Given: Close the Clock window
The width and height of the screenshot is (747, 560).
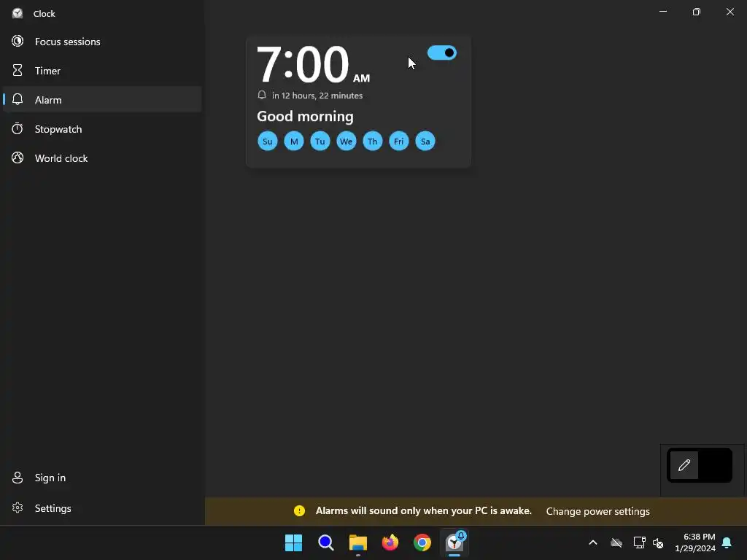Looking at the screenshot, I should click(729, 12).
